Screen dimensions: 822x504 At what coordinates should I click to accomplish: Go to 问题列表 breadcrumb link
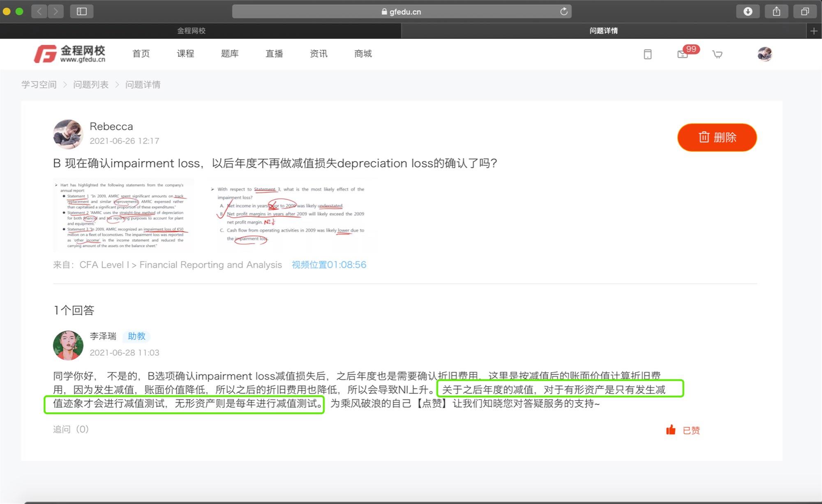91,85
